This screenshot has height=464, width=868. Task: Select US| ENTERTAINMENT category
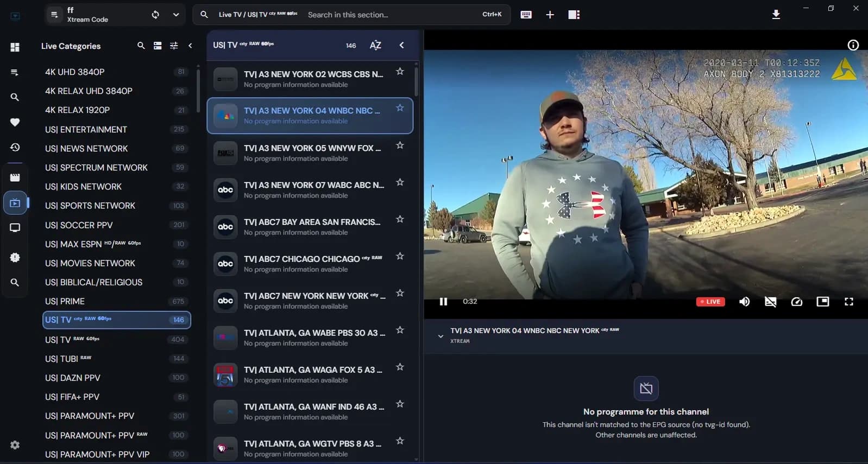[117, 129]
